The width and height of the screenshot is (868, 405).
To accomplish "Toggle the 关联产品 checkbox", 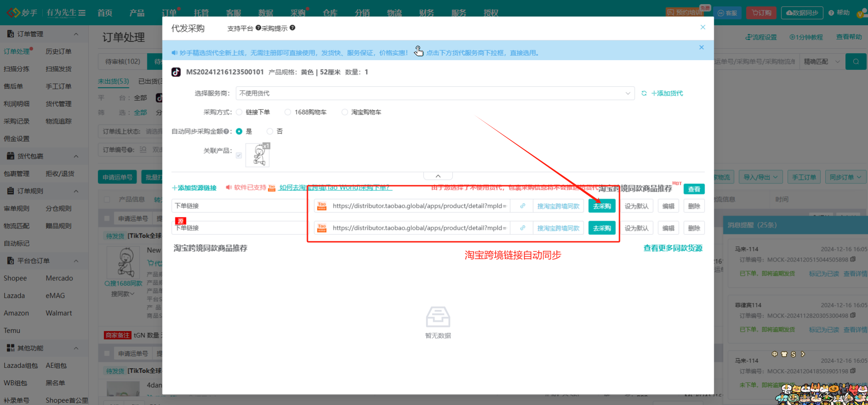I will pos(239,155).
